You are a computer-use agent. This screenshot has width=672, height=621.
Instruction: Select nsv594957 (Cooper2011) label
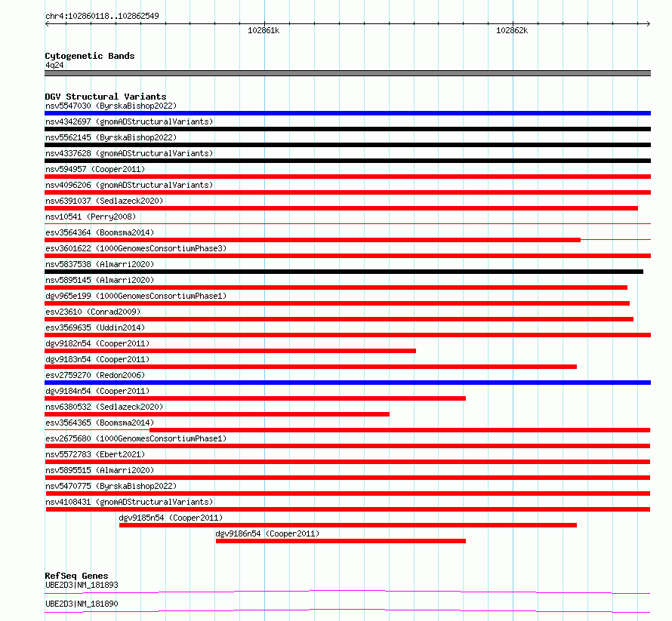pyautogui.click(x=95, y=169)
